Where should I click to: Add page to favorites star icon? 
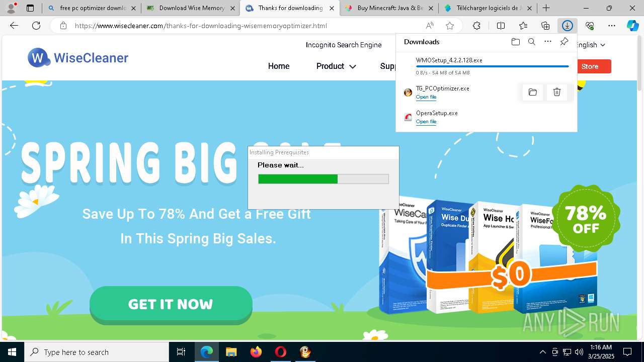coord(450,26)
